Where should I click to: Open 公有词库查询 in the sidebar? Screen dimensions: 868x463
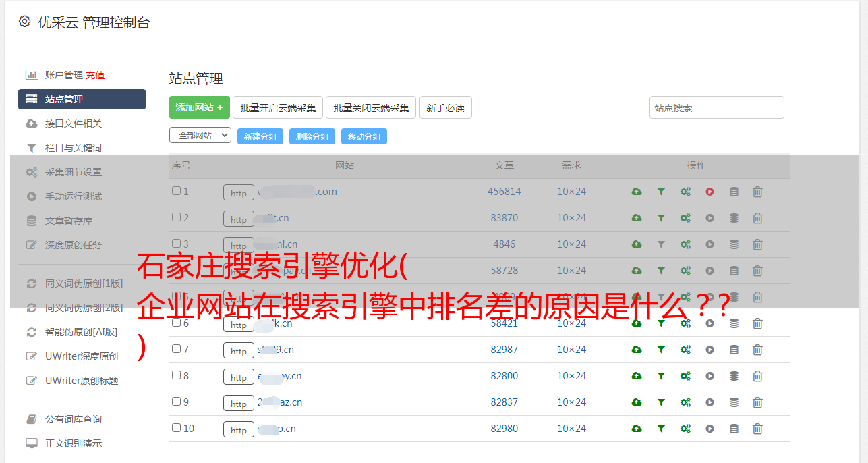pyautogui.click(x=74, y=419)
